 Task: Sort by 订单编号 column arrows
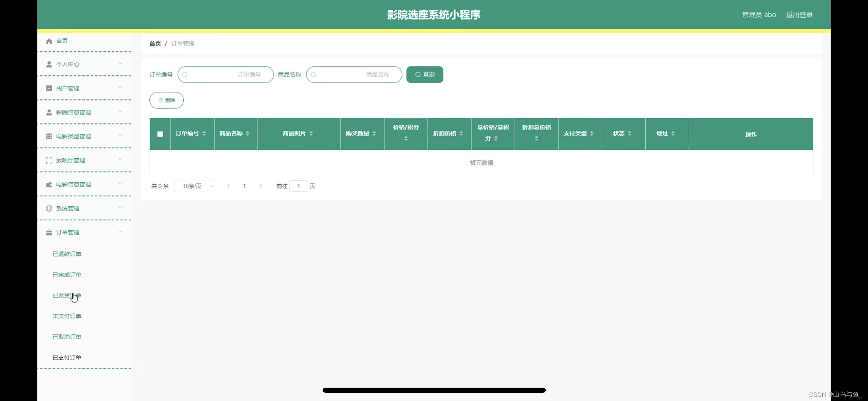click(204, 133)
